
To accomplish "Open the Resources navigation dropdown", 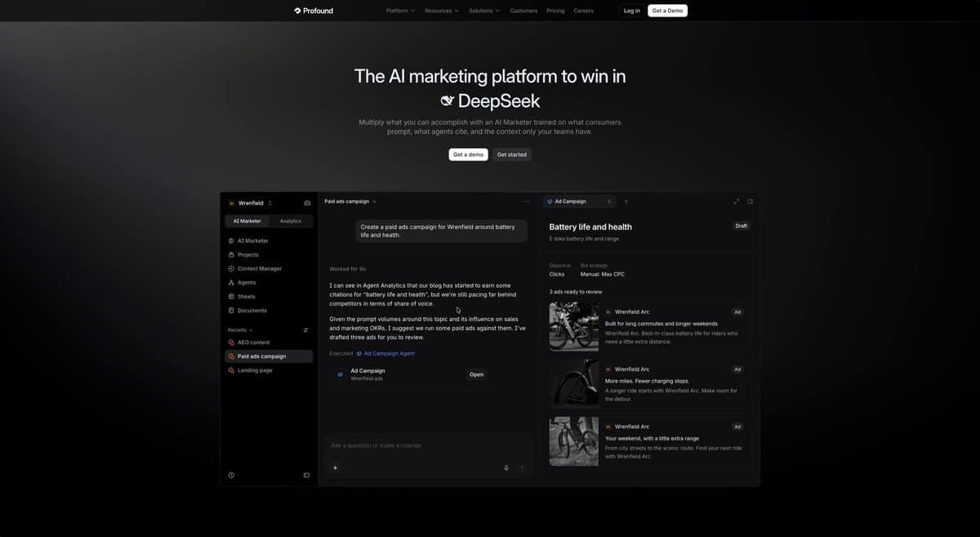I will (x=442, y=11).
